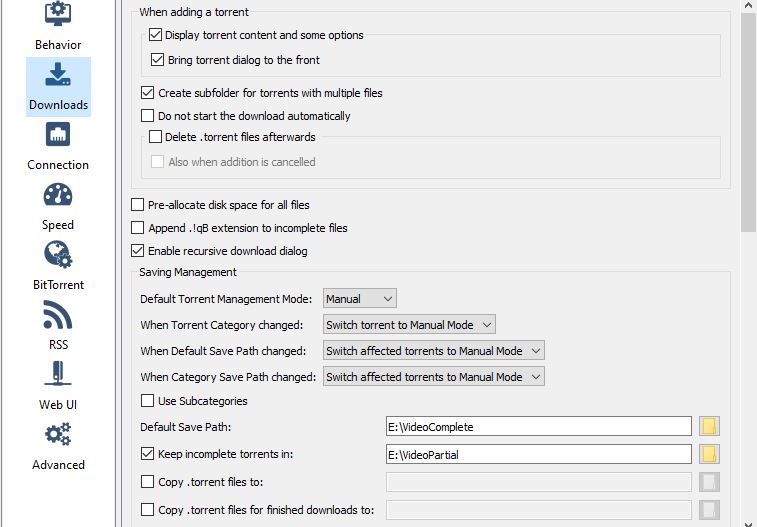Viewport: 757px width, 527px height.
Task: Switch to the Web UI settings icon
Action: [x=58, y=374]
